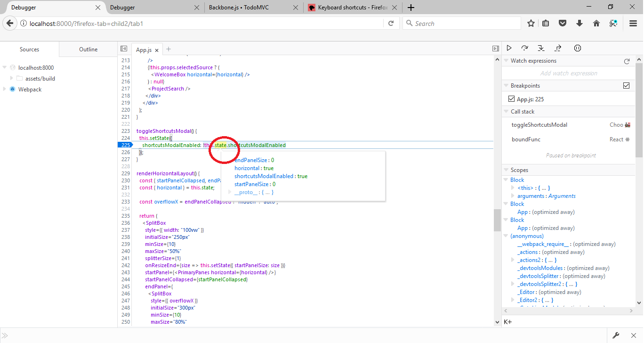This screenshot has height=343, width=644.
Task: Reload the current page
Action: tap(391, 23)
